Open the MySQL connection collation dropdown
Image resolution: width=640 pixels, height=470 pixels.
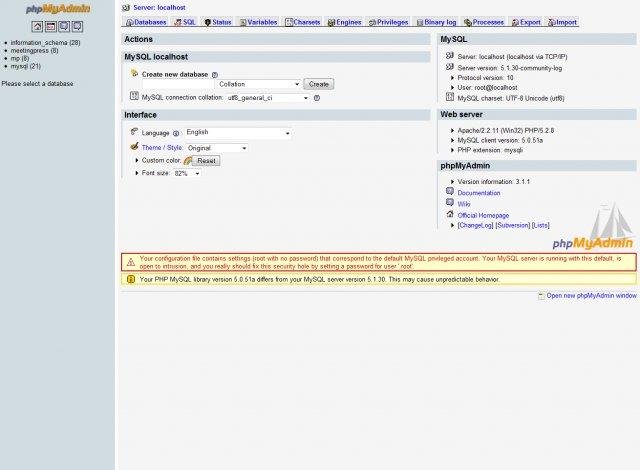[268, 98]
